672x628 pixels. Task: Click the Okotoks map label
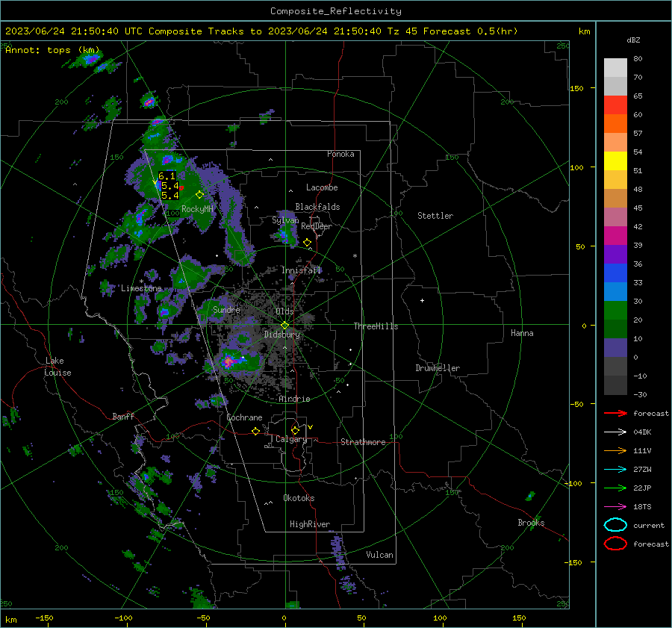(299, 498)
